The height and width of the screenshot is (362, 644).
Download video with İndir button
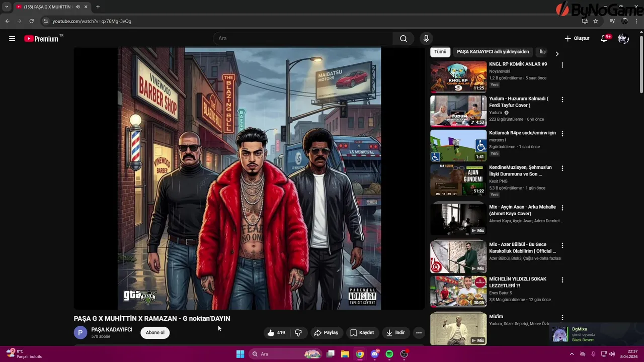[x=395, y=332]
